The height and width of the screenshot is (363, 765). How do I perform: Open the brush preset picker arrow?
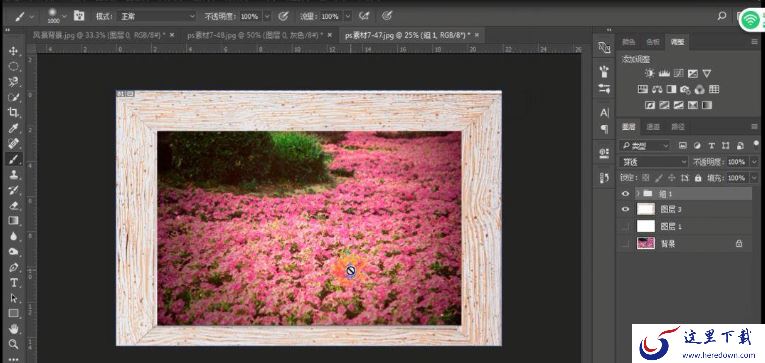coord(64,16)
